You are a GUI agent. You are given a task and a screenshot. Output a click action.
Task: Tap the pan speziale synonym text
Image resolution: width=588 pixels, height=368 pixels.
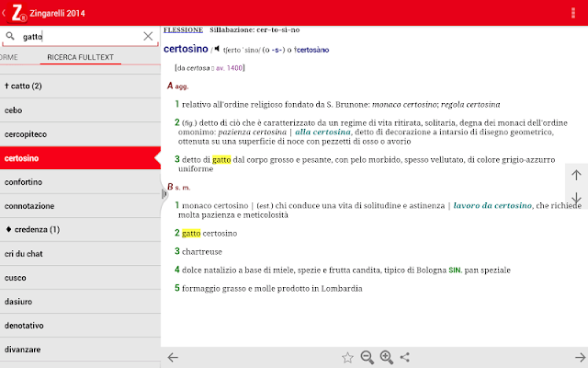point(487,270)
